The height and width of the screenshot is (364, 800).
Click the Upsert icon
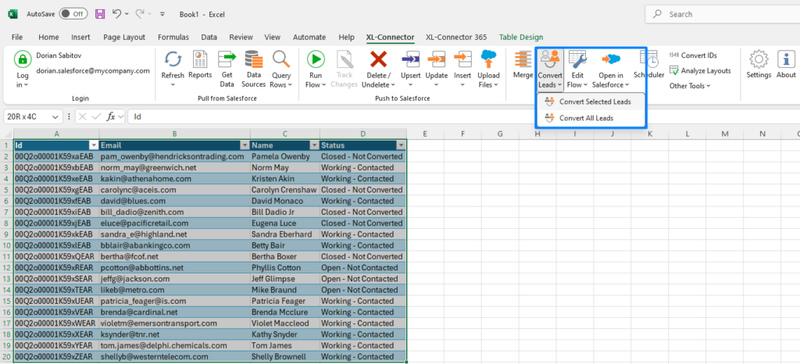(411, 59)
